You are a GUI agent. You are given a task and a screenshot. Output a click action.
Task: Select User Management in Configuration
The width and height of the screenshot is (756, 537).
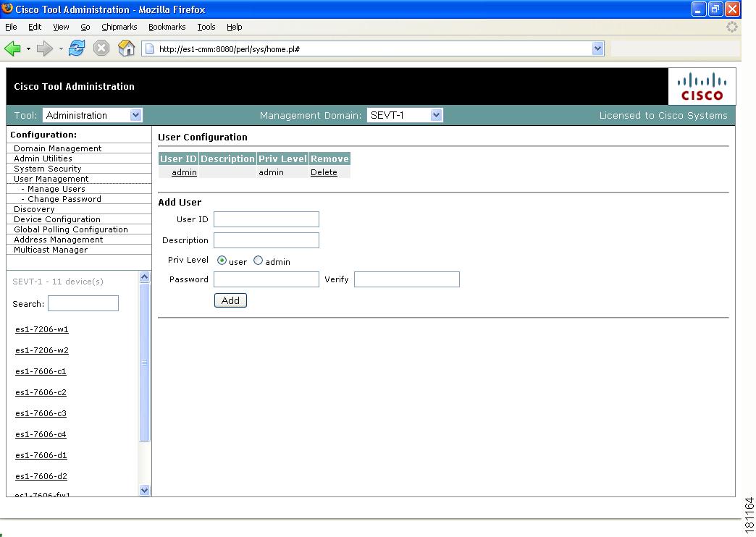51,179
